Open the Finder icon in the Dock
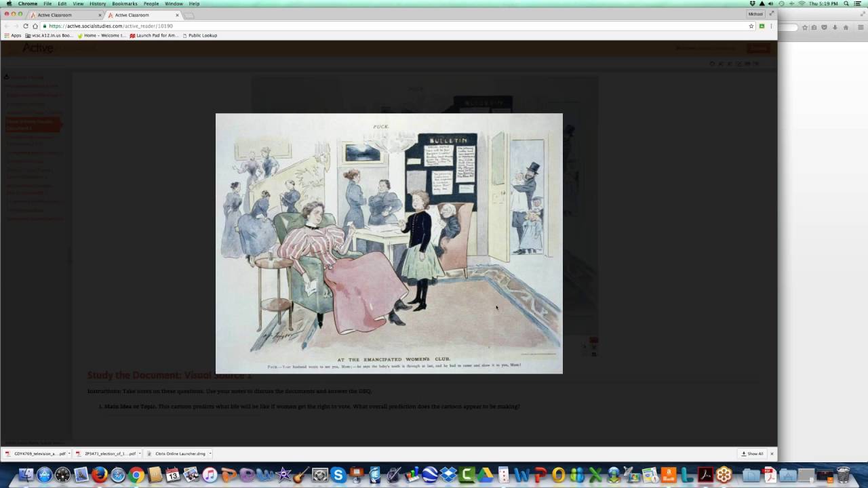 coord(26,474)
